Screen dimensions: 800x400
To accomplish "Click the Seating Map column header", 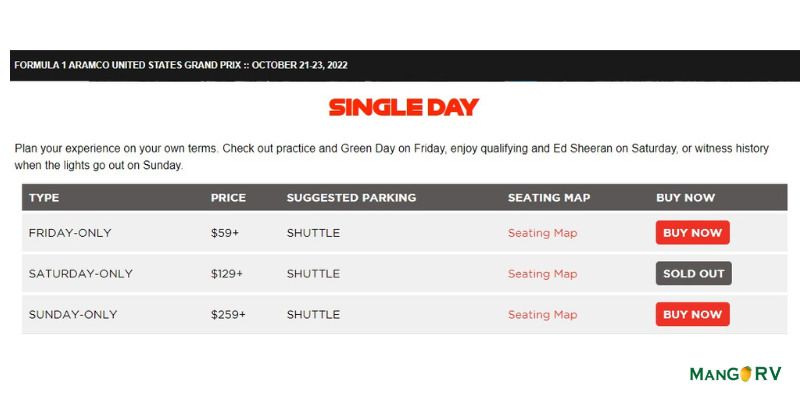I will click(x=549, y=198).
